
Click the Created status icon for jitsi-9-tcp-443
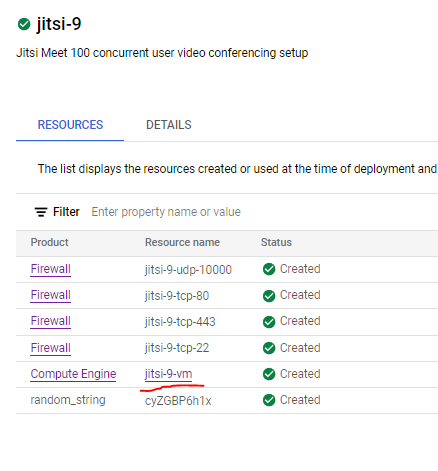pos(269,321)
